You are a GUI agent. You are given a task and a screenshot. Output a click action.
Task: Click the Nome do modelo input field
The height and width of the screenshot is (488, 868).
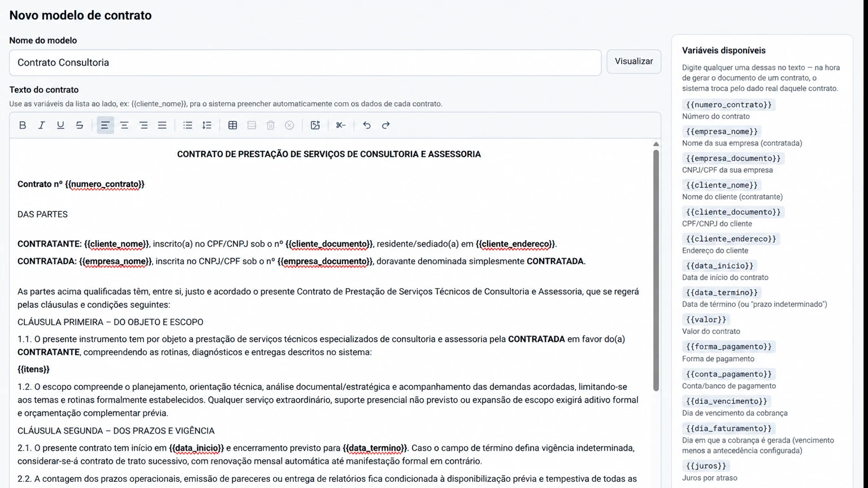pyautogui.click(x=305, y=63)
